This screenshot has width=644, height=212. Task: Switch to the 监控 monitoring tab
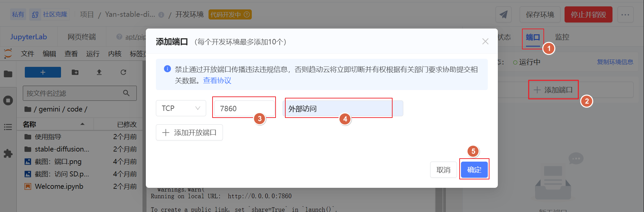point(562,37)
